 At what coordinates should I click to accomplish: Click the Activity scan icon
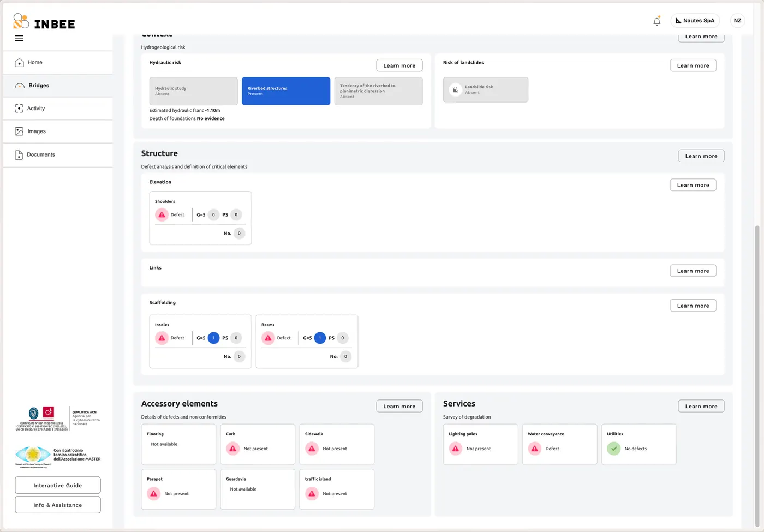point(19,109)
